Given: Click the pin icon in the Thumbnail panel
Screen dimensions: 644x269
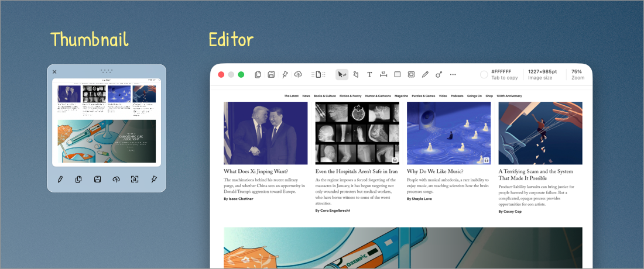Looking at the screenshot, I should pos(154,179).
